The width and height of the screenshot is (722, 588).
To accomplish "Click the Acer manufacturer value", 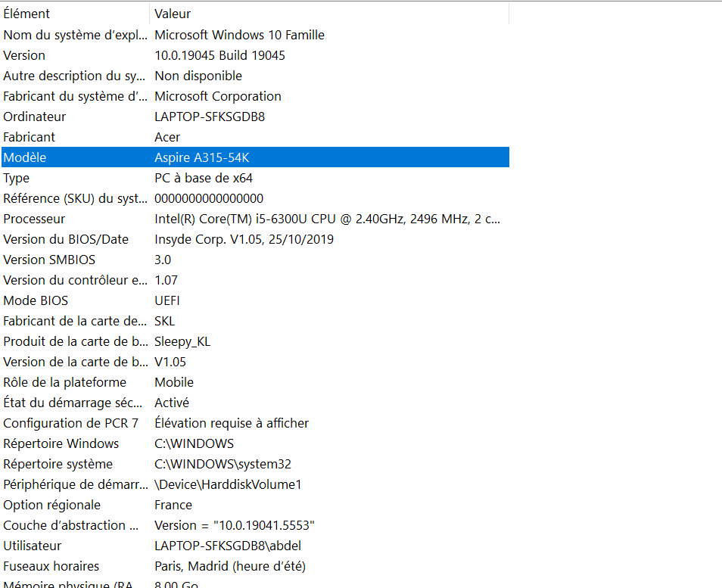I will coord(167,137).
